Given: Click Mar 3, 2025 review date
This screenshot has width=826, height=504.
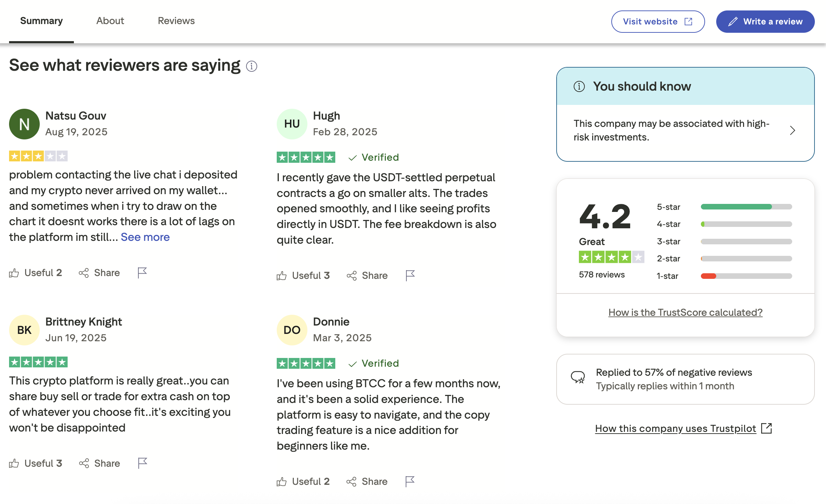Looking at the screenshot, I should pyautogui.click(x=342, y=338).
